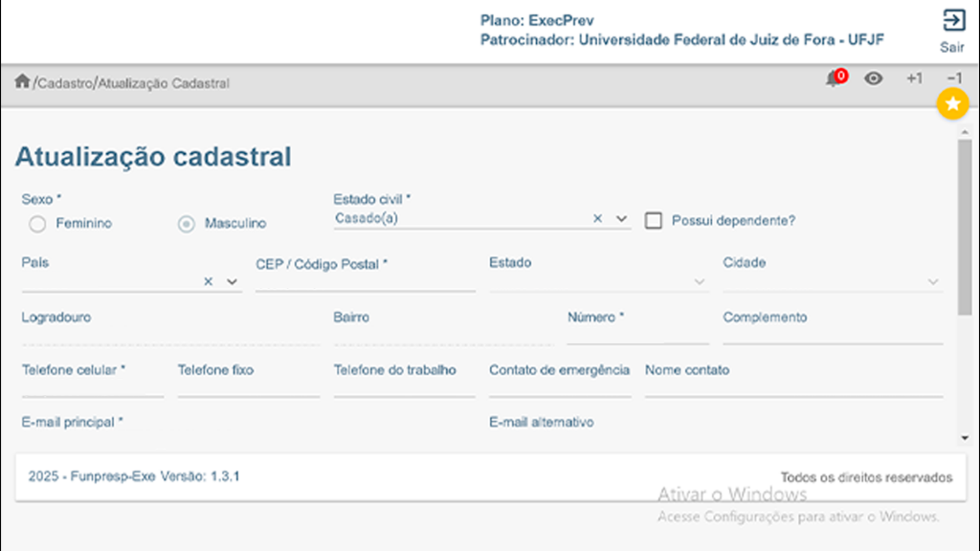Clear the Estado civil selection
This screenshot has width=980, height=551.
[x=597, y=219]
